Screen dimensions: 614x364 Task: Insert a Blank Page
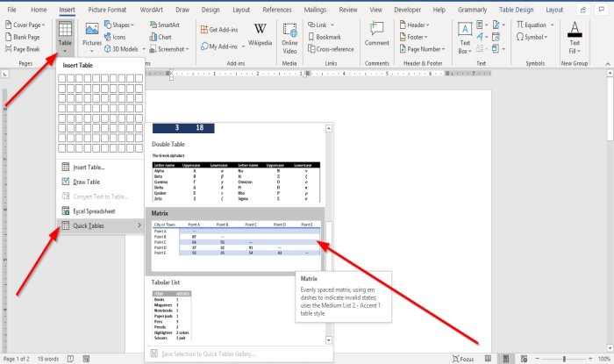(x=22, y=37)
